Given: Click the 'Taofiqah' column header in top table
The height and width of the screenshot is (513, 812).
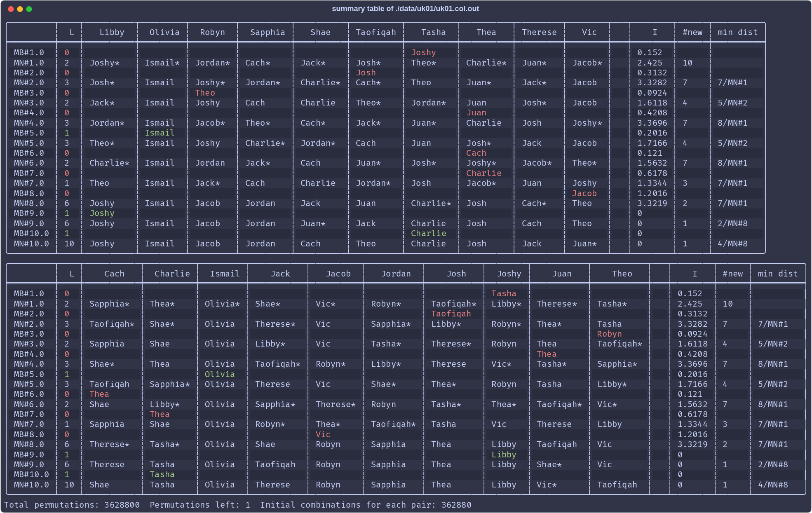Looking at the screenshot, I should pyautogui.click(x=376, y=32).
